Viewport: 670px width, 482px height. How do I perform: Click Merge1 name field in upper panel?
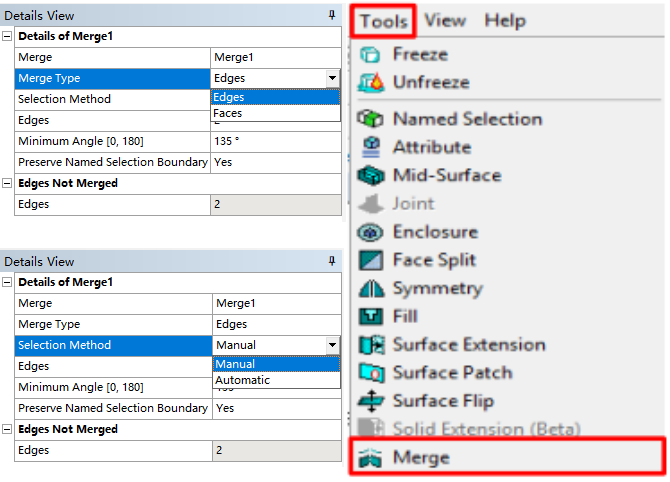coord(276,57)
